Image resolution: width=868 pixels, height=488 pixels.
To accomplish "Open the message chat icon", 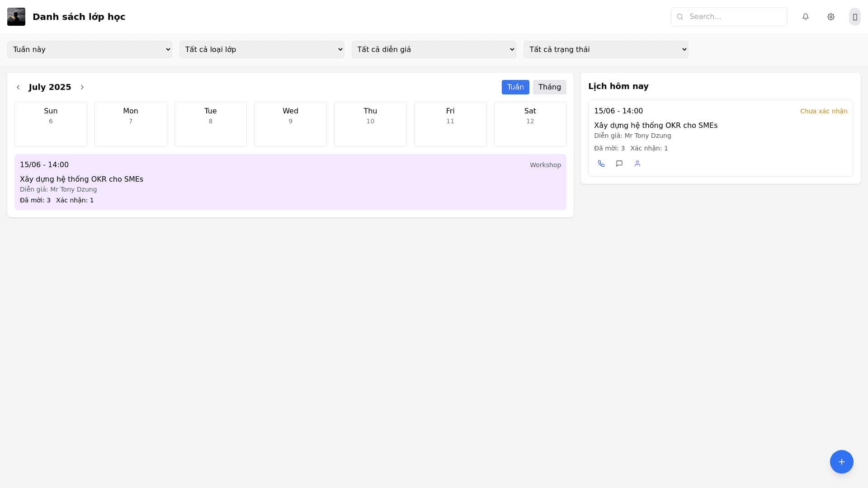I will [619, 164].
